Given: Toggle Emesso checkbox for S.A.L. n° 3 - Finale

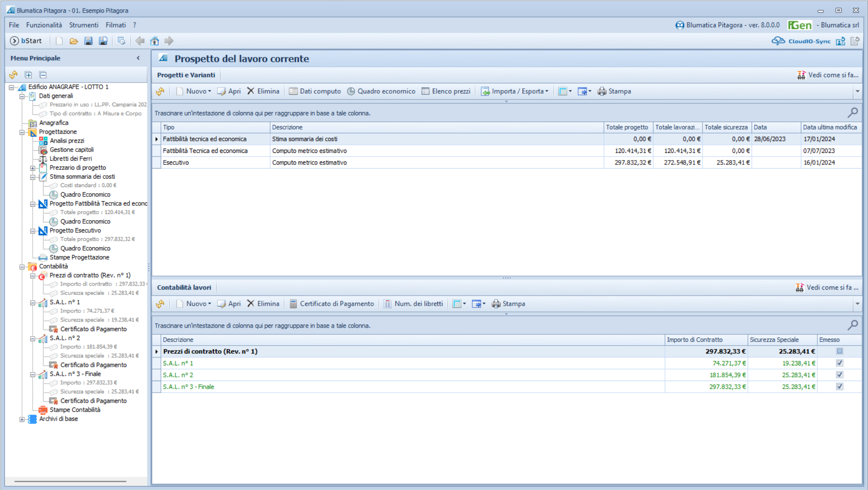Looking at the screenshot, I should (839, 386).
